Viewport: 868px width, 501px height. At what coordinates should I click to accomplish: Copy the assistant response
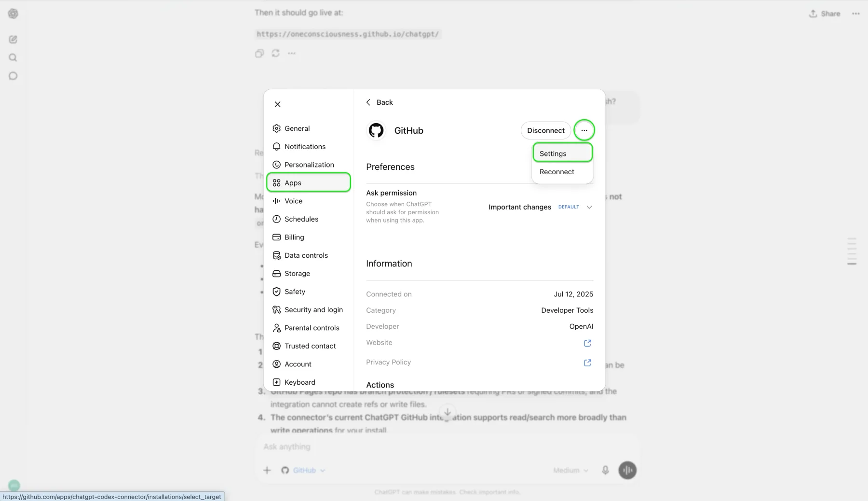pyautogui.click(x=259, y=54)
